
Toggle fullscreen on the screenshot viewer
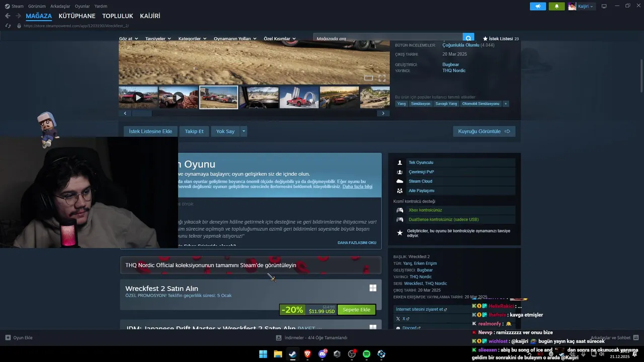click(382, 78)
